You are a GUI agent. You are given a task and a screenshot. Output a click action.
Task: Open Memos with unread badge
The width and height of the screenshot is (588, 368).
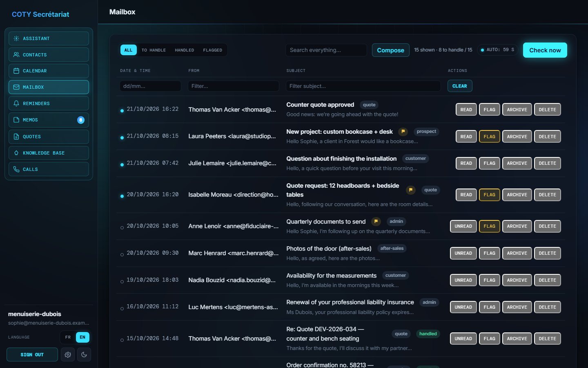pyautogui.click(x=49, y=120)
